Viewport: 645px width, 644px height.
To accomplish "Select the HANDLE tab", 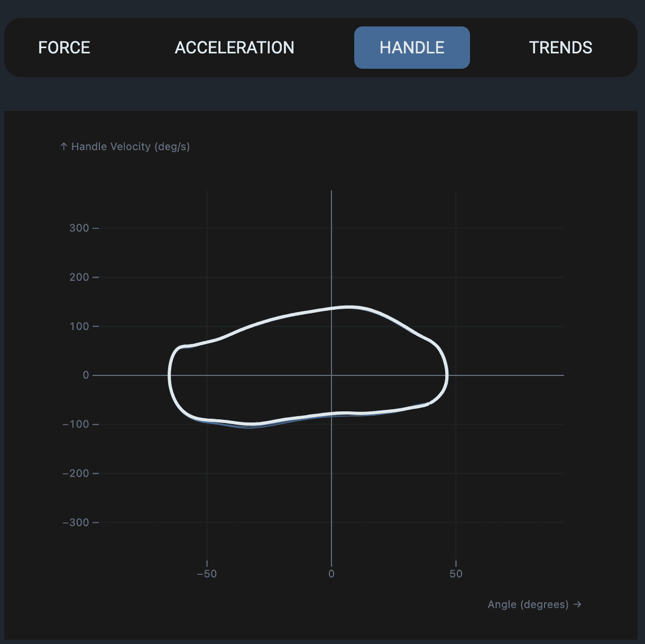I will click(x=412, y=48).
